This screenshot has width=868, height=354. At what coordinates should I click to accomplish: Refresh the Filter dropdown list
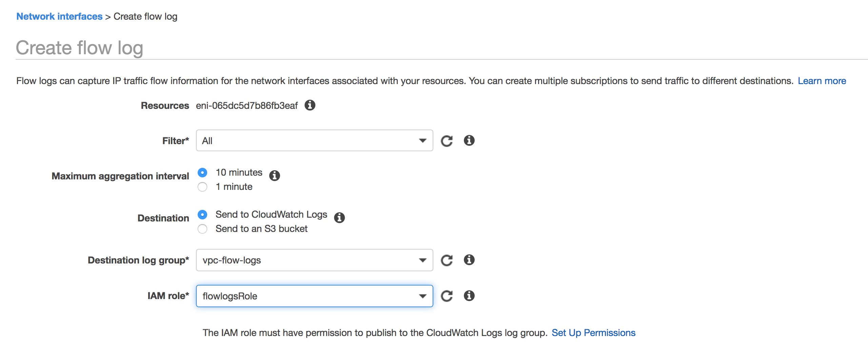click(447, 141)
